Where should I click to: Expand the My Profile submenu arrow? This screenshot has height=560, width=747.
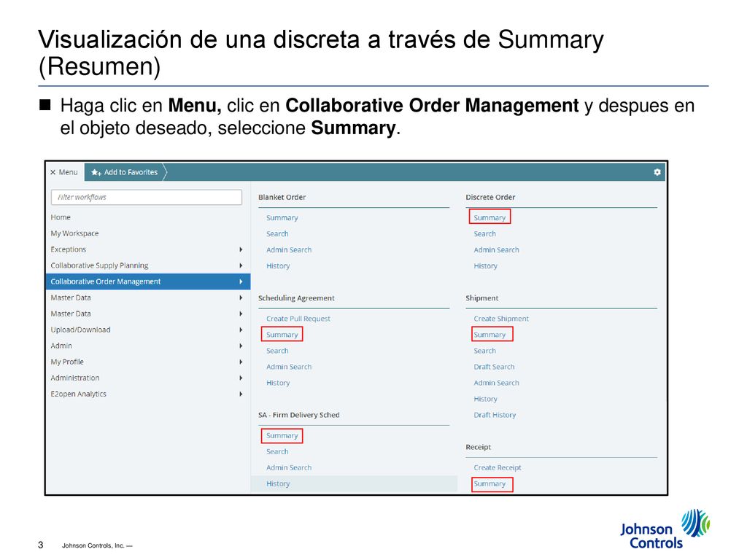coord(241,362)
